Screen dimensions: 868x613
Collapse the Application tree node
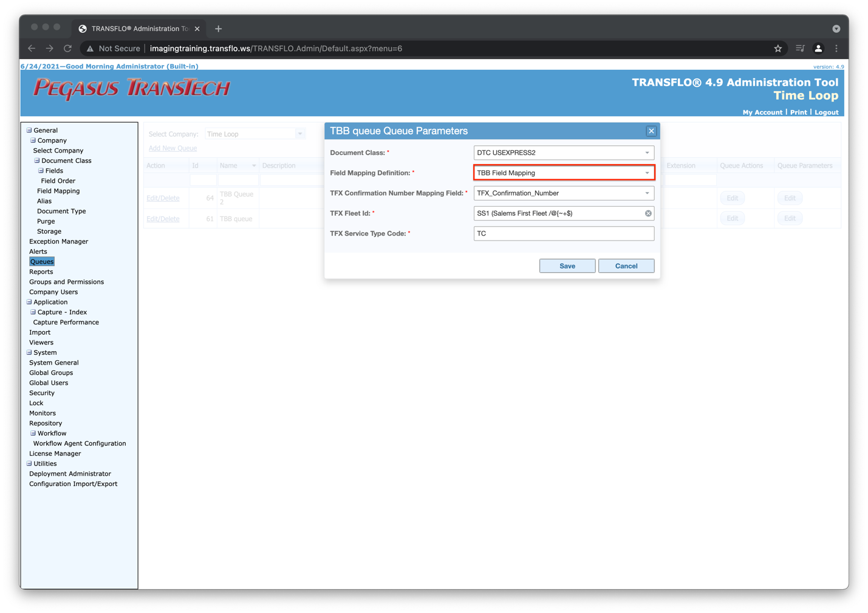click(29, 302)
